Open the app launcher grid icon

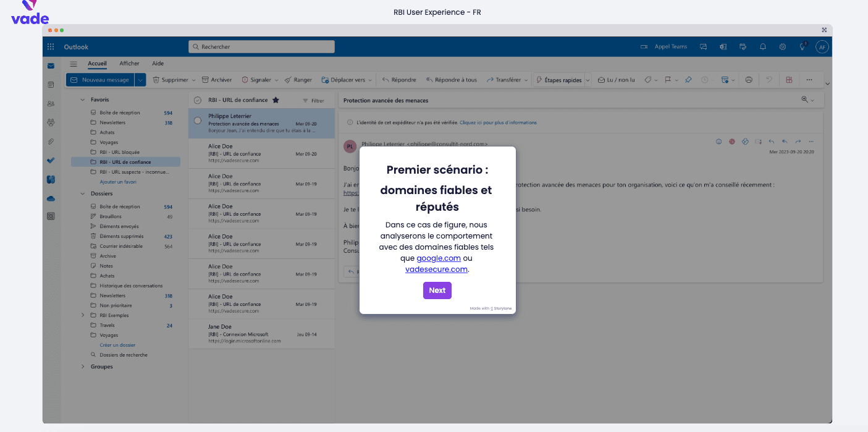51,47
